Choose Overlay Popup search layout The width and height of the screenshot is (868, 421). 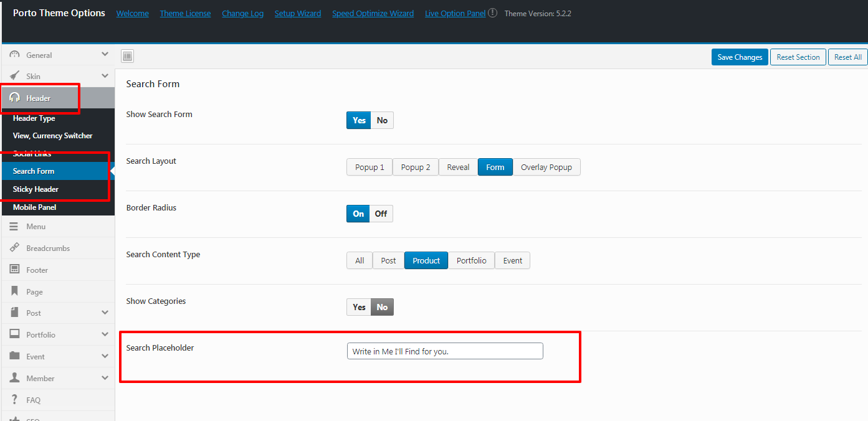(546, 167)
